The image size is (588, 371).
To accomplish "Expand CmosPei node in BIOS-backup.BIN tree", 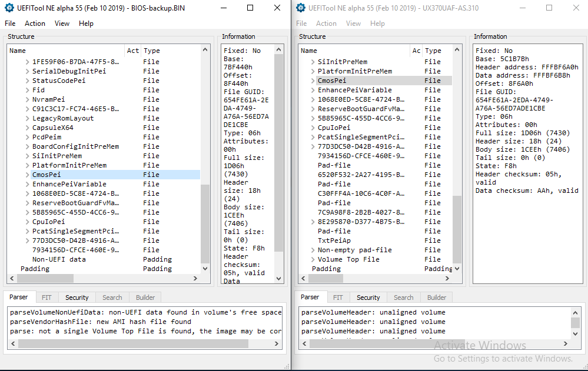I will 27,175.
